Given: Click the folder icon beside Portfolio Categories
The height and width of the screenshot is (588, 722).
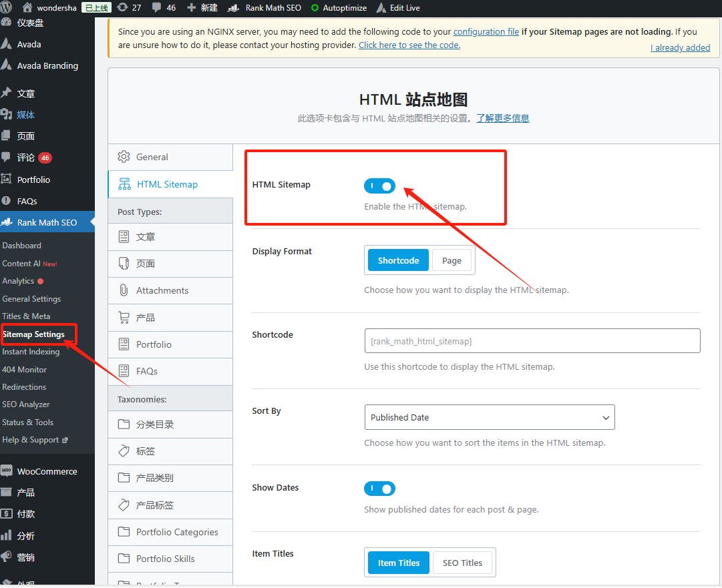Looking at the screenshot, I should [124, 532].
